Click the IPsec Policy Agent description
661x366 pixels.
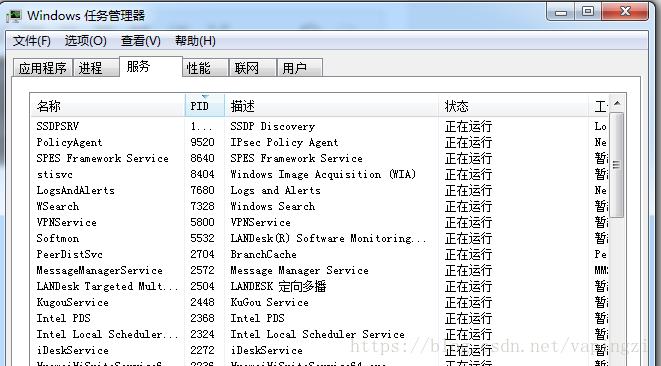[x=284, y=143]
